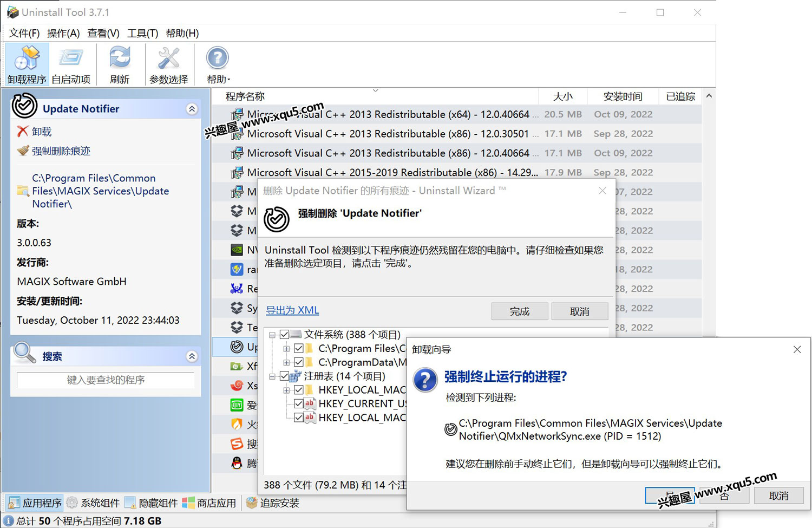Close the Uninstall Wizard traces dialog
Image resolution: width=812 pixels, height=528 pixels.
point(603,191)
